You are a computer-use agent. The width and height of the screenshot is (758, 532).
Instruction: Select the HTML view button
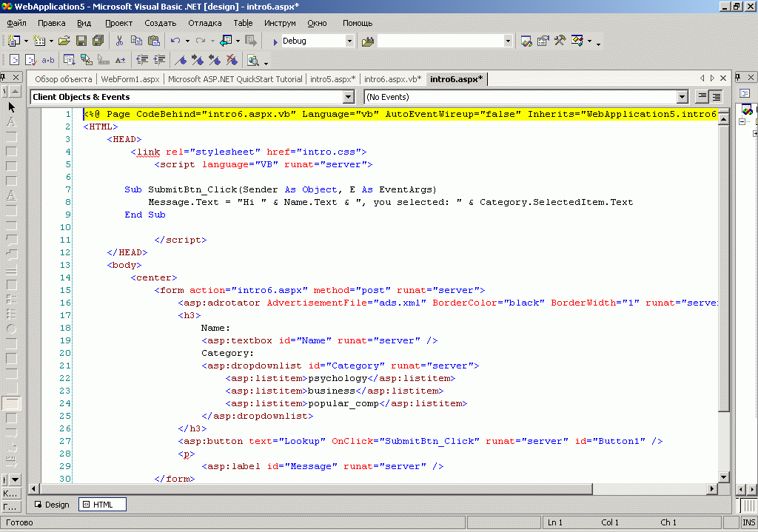point(102,504)
